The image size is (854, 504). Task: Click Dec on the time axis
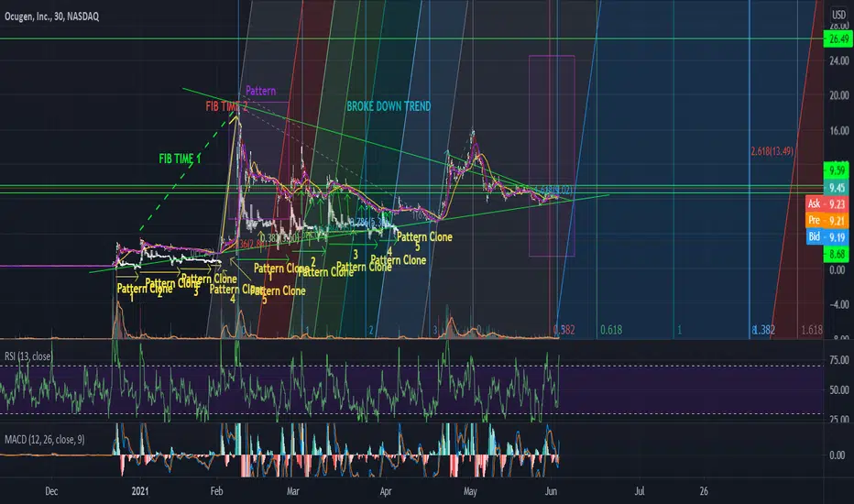pos(51,491)
